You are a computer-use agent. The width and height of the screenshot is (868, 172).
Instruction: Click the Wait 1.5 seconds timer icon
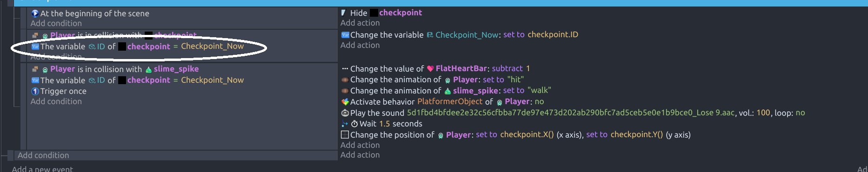point(354,124)
